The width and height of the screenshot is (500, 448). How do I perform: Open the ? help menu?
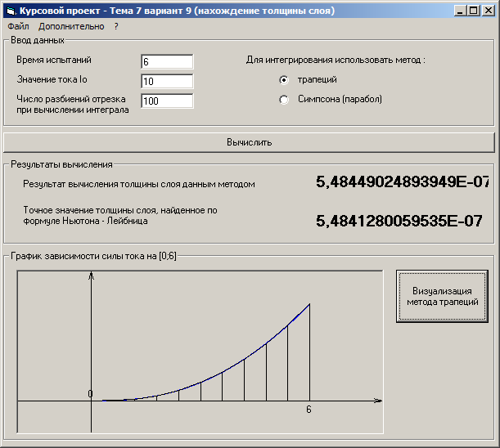pos(116,26)
